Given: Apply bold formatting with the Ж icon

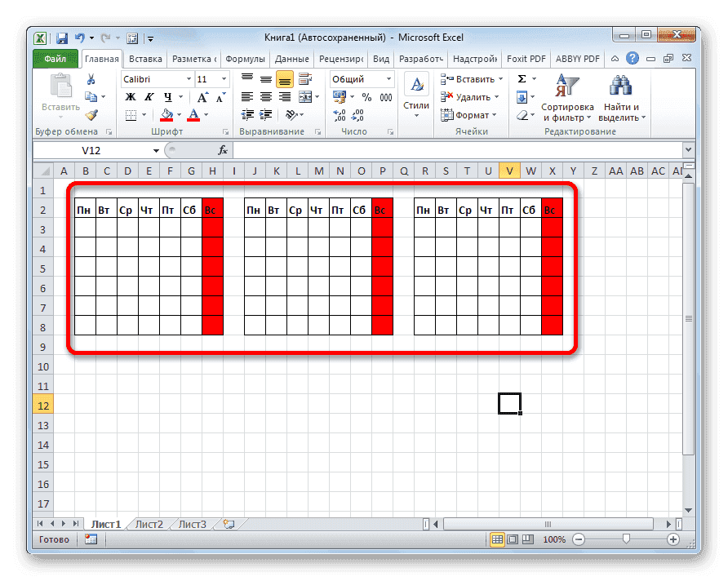Looking at the screenshot, I should click(131, 96).
